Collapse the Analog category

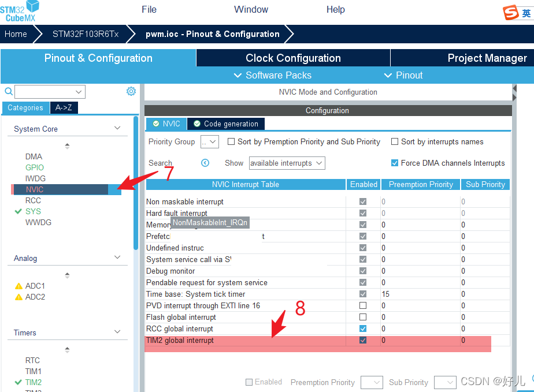pyautogui.click(x=117, y=257)
